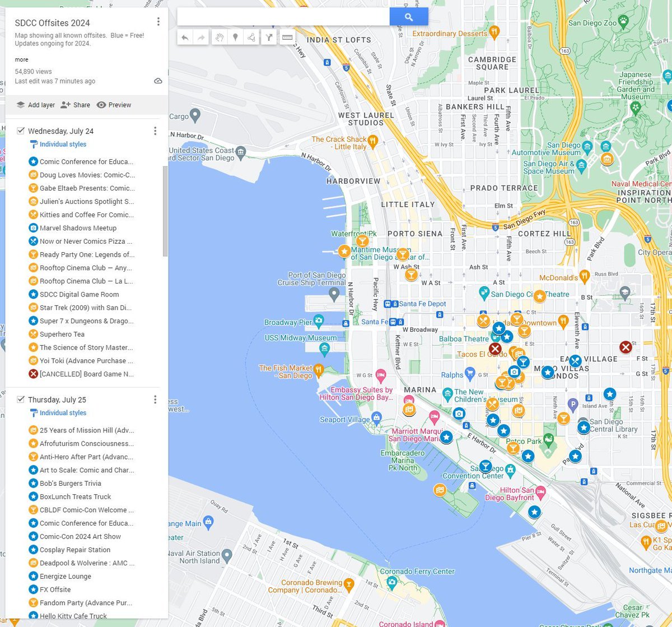Click the blue search magnifier button

[x=408, y=16]
